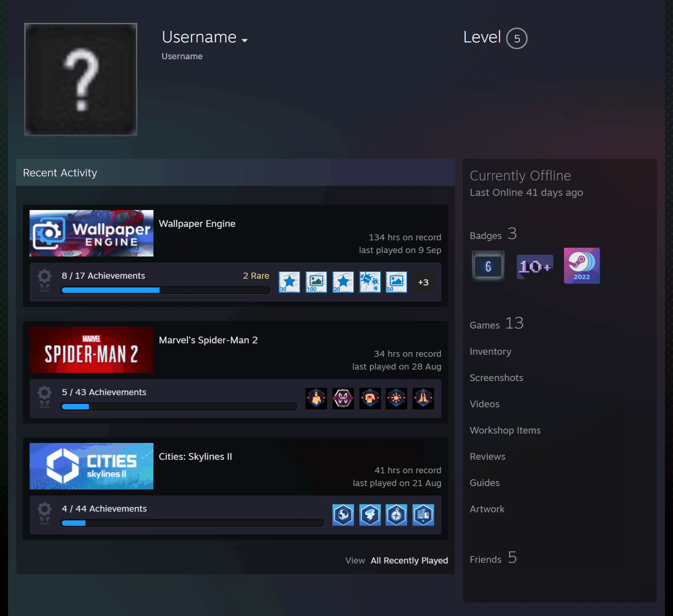Click the 100 mask Spider-Man achievement icon
Image resolution: width=673 pixels, height=616 pixels.
(x=343, y=398)
